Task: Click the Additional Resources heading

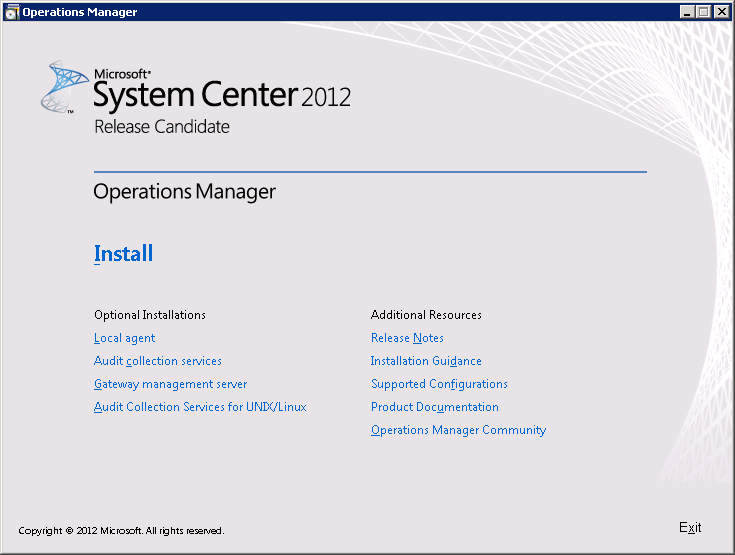Action: pyautogui.click(x=426, y=315)
